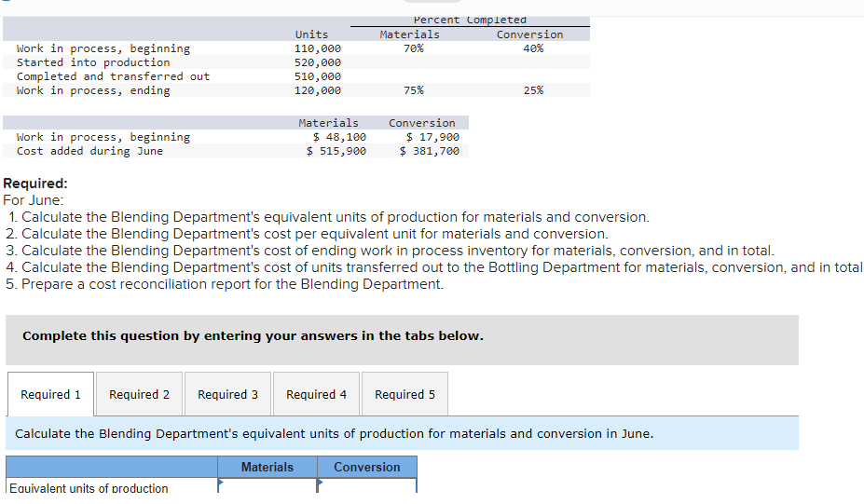Open the Required 5 tab
864x504 pixels.
[405, 394]
